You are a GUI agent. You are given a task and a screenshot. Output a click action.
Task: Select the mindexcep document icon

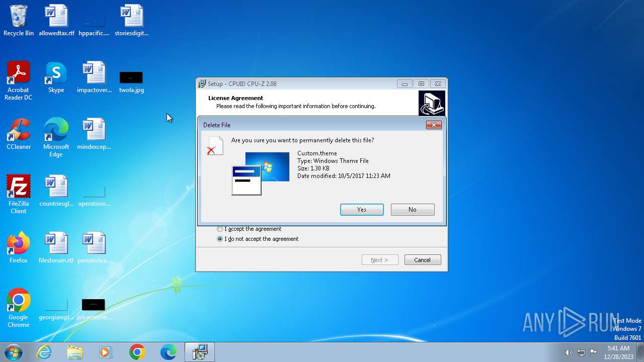click(94, 134)
